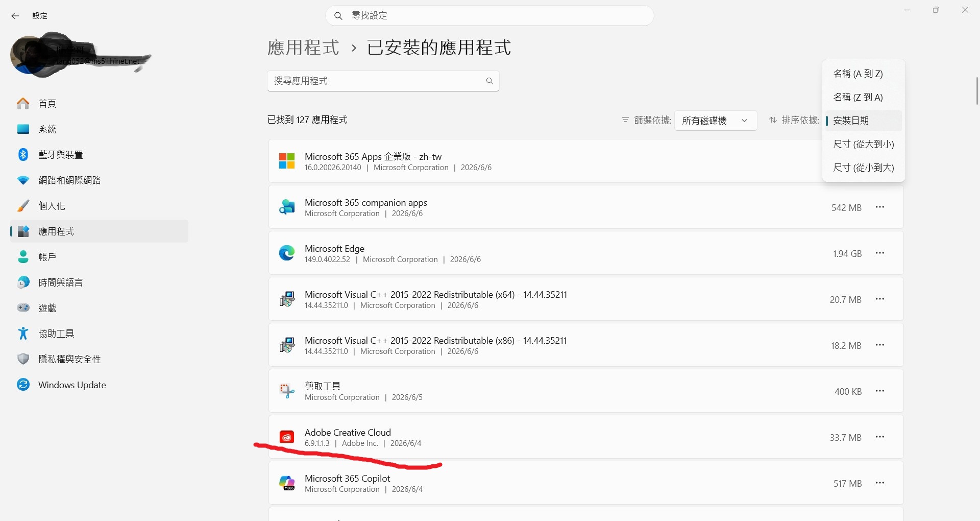Restore down the 設定 window
This screenshot has width=980, height=521.
[x=936, y=10]
